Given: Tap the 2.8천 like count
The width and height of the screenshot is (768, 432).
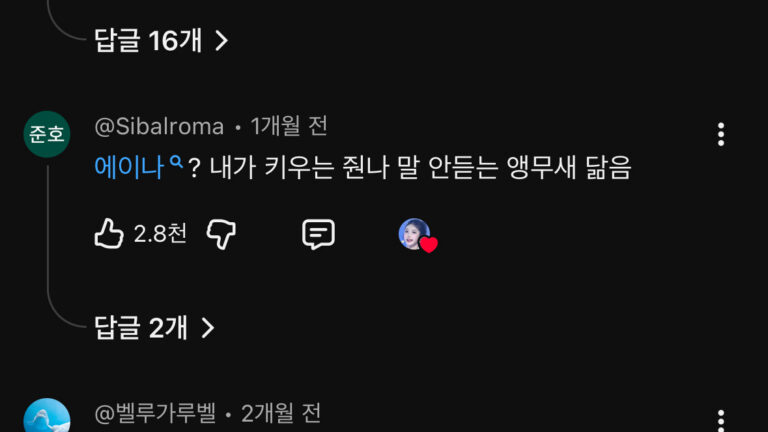Looking at the screenshot, I should pyautogui.click(x=160, y=234).
